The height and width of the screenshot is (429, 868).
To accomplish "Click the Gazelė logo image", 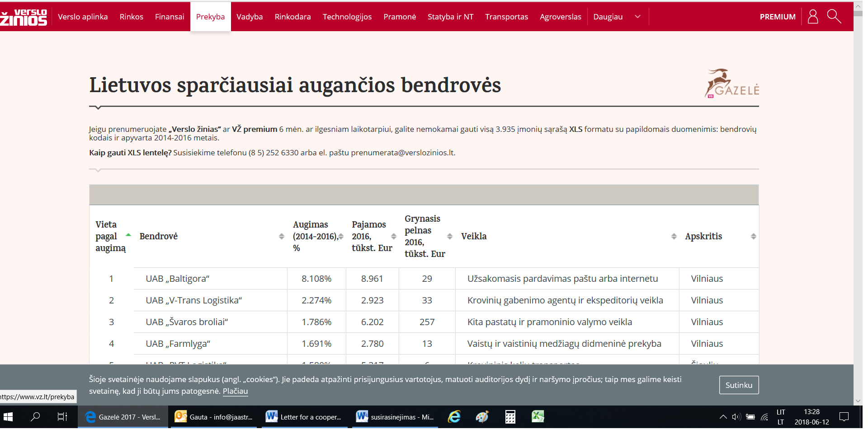I will point(732,83).
